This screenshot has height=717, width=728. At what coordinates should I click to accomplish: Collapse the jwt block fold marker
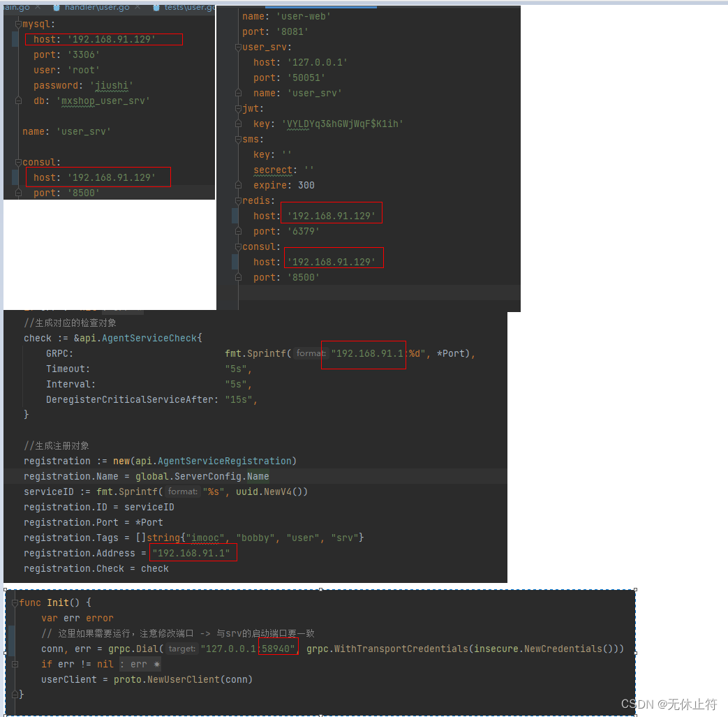(x=238, y=108)
